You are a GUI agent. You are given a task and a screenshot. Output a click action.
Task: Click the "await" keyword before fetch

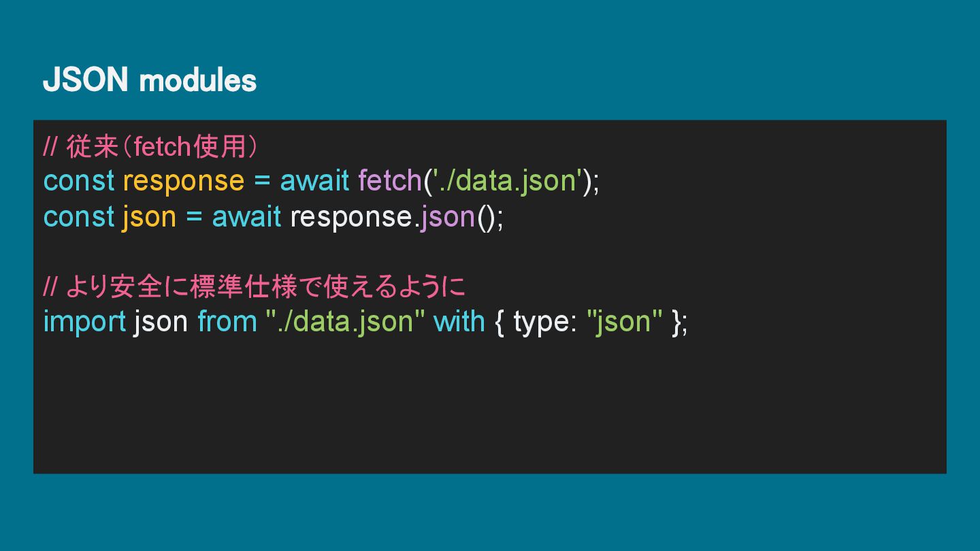(314, 181)
